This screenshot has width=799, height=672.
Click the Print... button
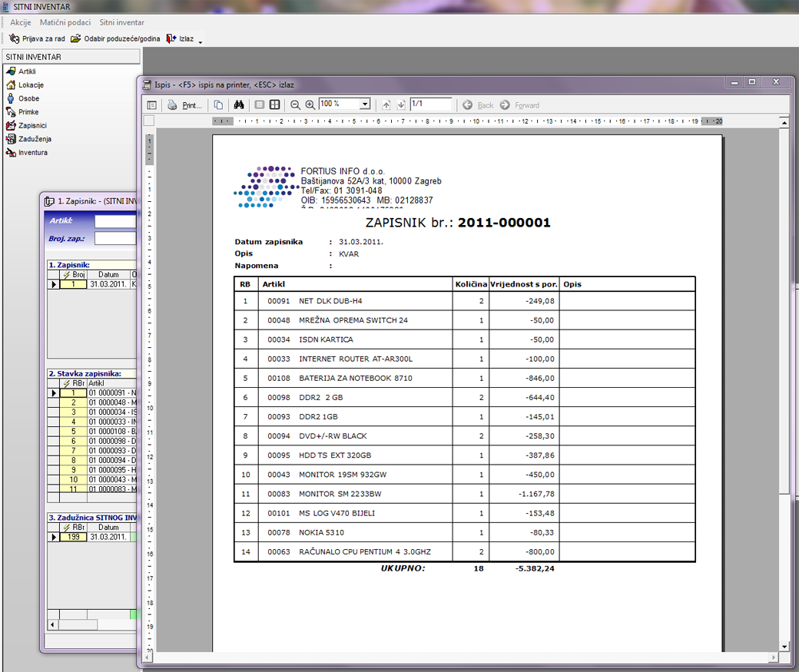point(192,105)
